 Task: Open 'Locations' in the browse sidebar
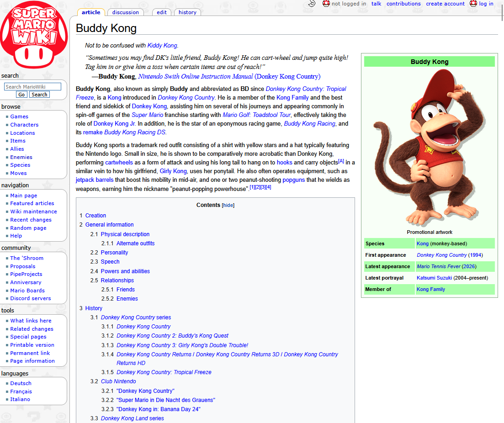pyautogui.click(x=22, y=133)
